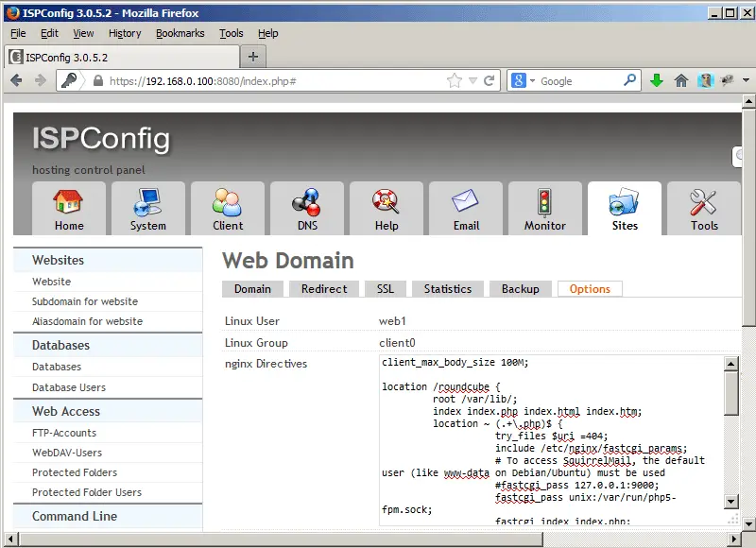Image resolution: width=756 pixels, height=548 pixels.
Task: Click inside the nginx Directives textarea
Action: click(x=552, y=440)
